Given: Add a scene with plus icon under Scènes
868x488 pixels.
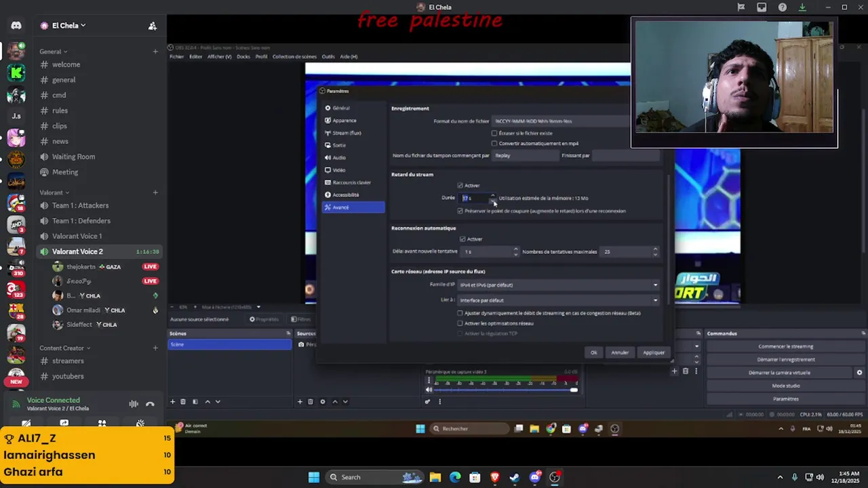Looking at the screenshot, I should [172, 402].
